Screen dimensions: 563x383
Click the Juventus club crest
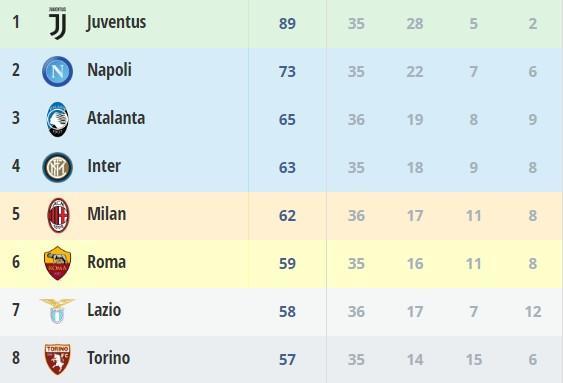click(57, 23)
